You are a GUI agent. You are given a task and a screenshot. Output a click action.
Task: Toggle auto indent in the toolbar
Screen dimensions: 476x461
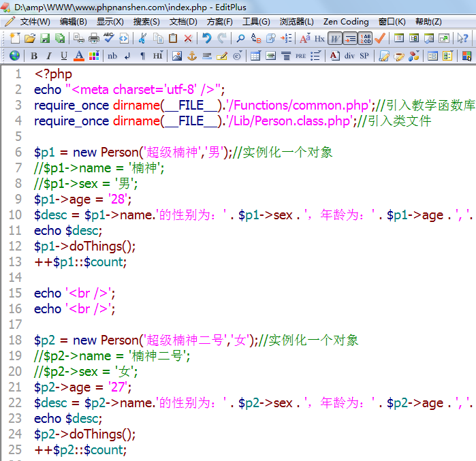pyautogui.click(x=350, y=39)
